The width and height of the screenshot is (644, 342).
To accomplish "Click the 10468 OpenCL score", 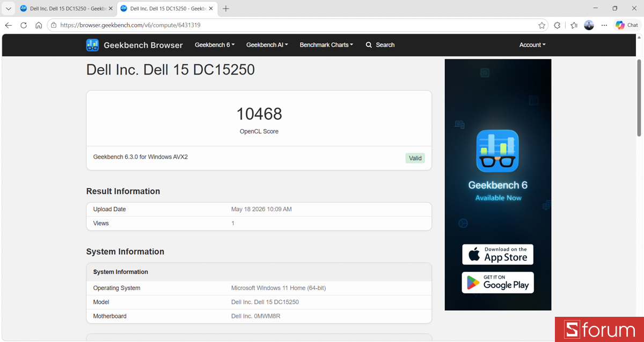I will [259, 114].
